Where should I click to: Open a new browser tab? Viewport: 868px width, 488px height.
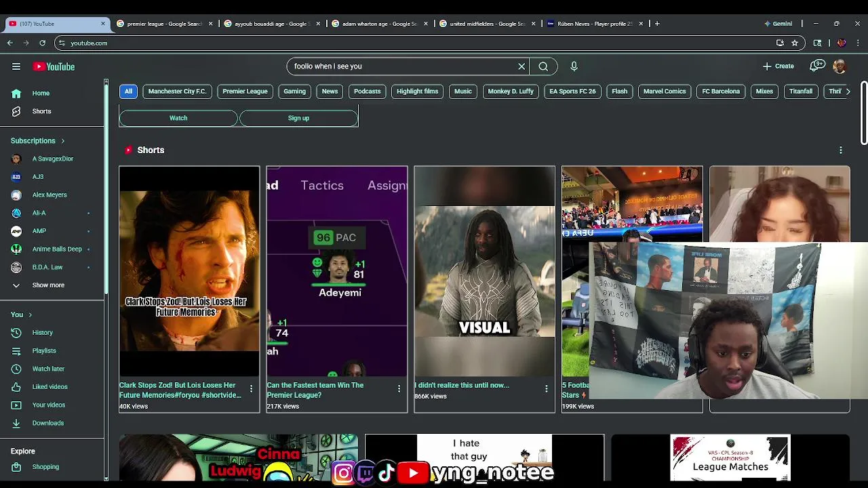pyautogui.click(x=656, y=24)
